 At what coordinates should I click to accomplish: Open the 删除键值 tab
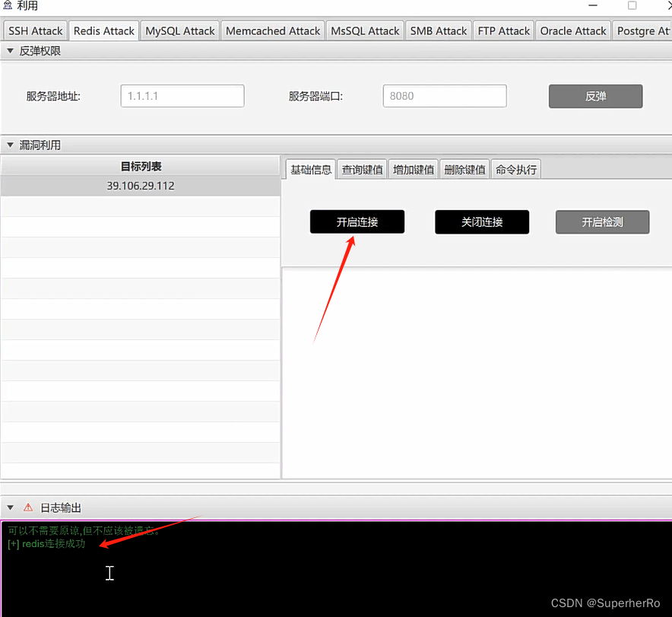464,170
